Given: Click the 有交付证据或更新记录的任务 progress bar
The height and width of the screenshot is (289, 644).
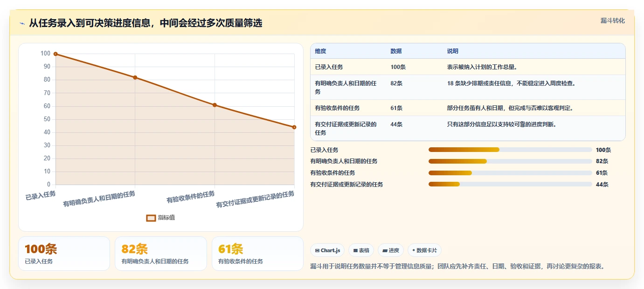Looking at the screenshot, I should coord(510,185).
